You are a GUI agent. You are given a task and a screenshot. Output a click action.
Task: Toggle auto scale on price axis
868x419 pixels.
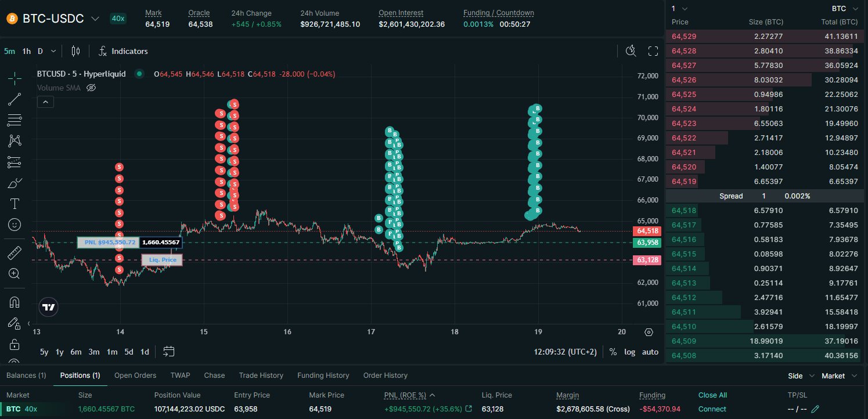(x=650, y=352)
